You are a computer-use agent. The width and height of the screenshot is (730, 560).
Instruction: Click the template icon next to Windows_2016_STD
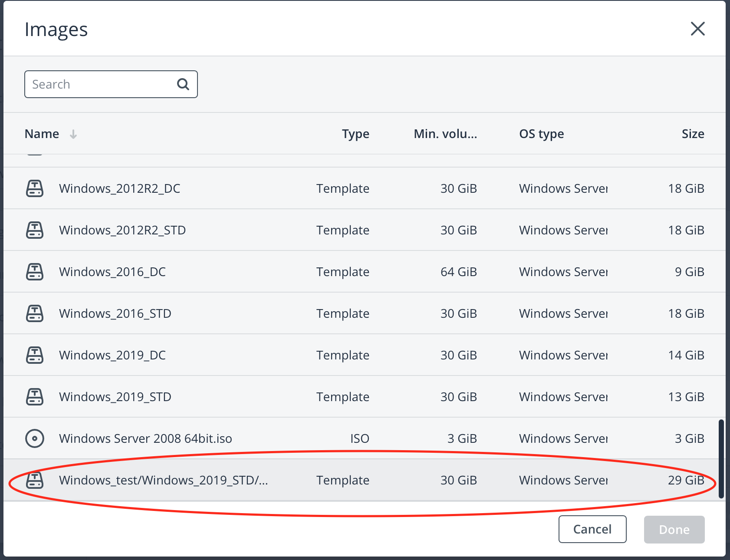click(35, 313)
